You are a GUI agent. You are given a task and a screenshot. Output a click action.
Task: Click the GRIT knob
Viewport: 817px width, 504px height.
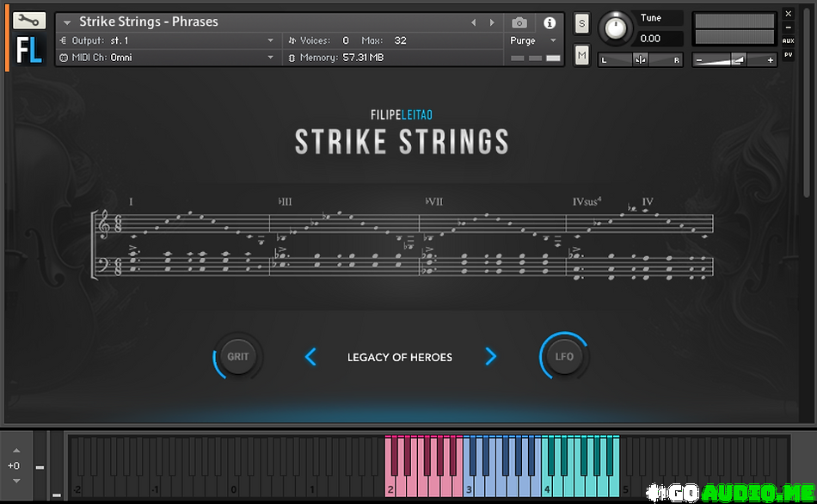tap(238, 357)
